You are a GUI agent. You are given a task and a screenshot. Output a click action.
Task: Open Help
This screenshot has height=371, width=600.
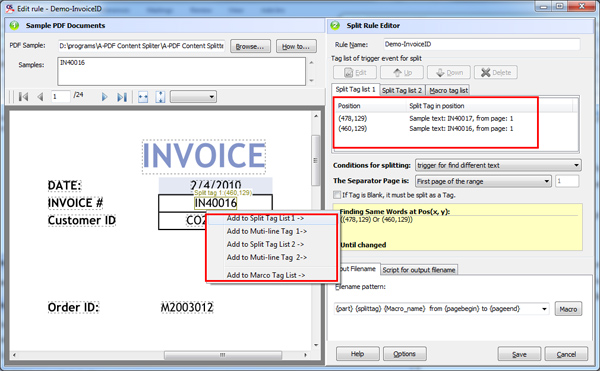point(358,354)
